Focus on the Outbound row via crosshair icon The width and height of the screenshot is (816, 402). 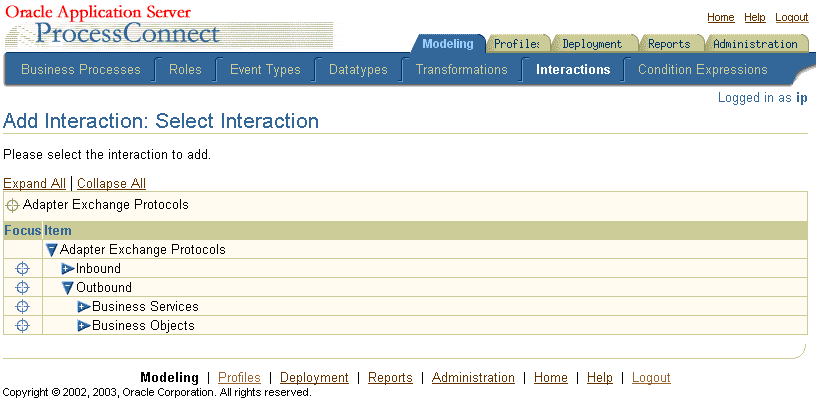22,287
